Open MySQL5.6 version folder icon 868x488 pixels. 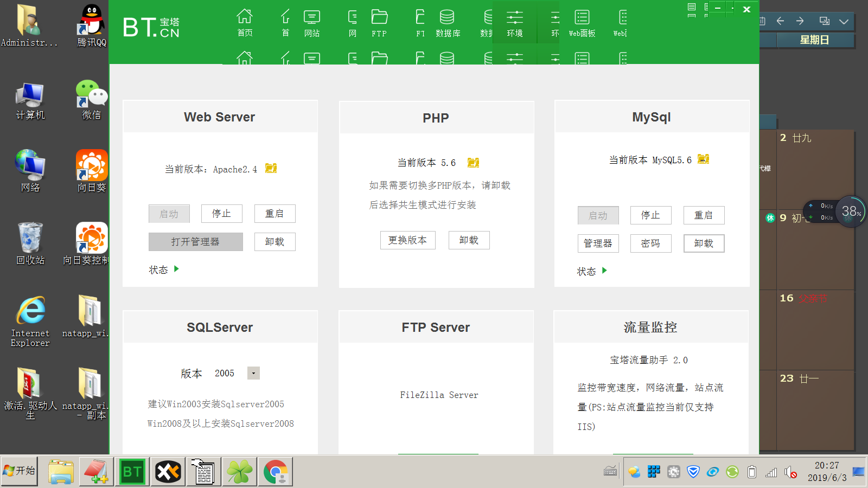point(704,159)
